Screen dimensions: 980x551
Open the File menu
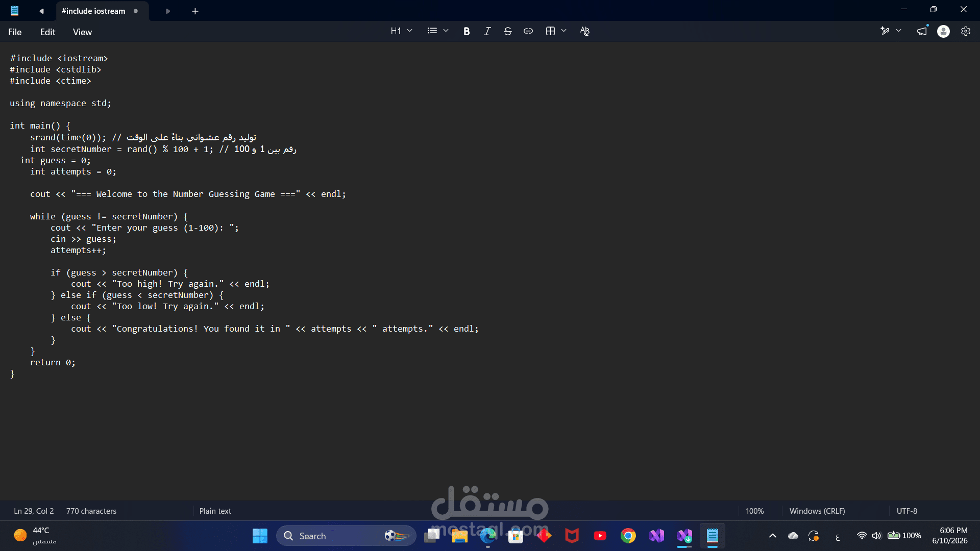click(x=15, y=32)
